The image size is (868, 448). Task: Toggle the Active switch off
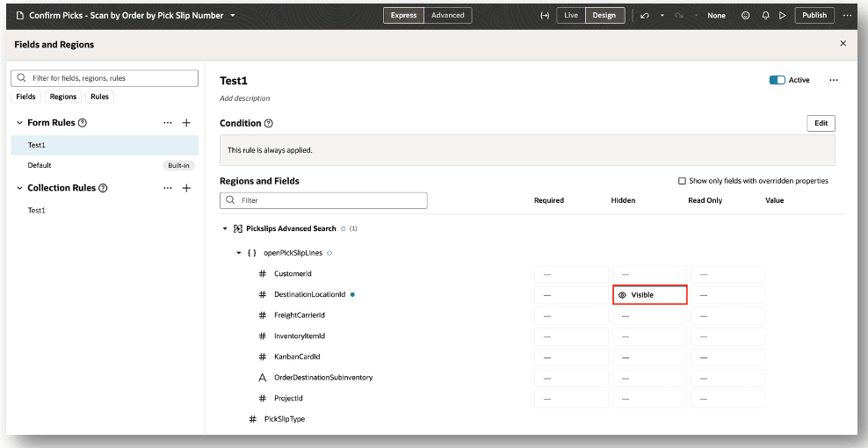777,80
